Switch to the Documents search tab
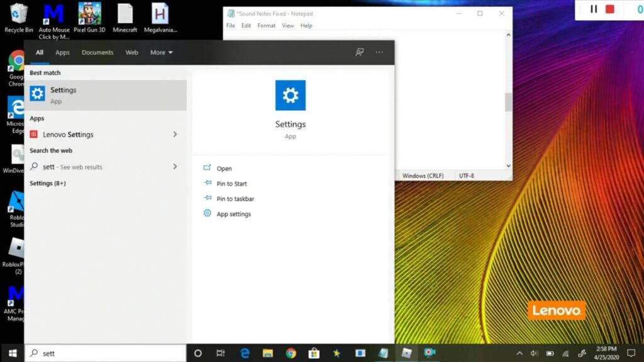Viewport: 644px width, 362px height. (97, 53)
